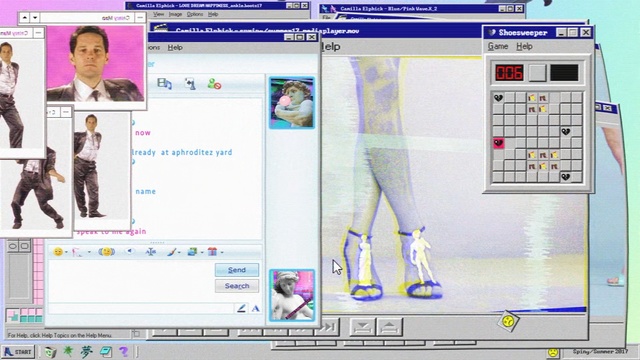Click the Spring/Summer 2017 tray text
Viewport: 640px width, 360px height.
(x=600, y=351)
